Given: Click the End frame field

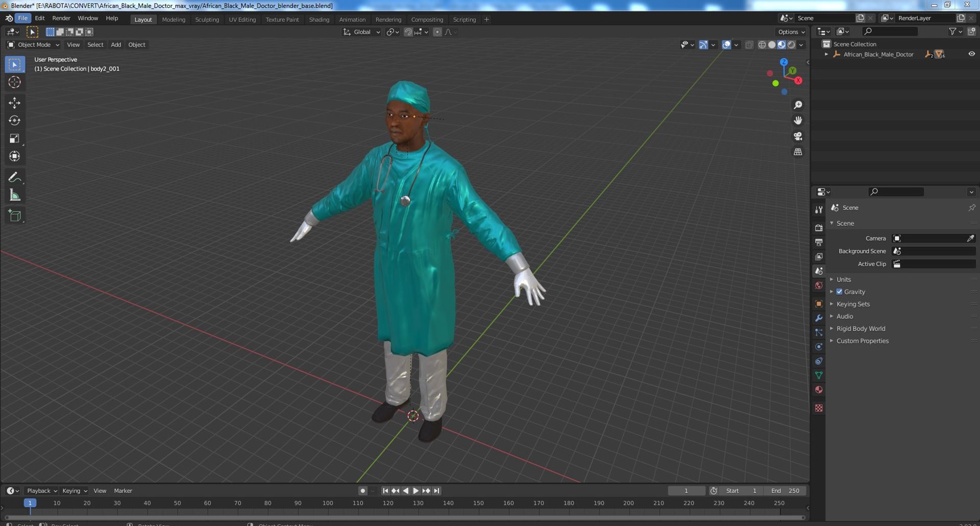Looking at the screenshot, I should click(x=786, y=491).
